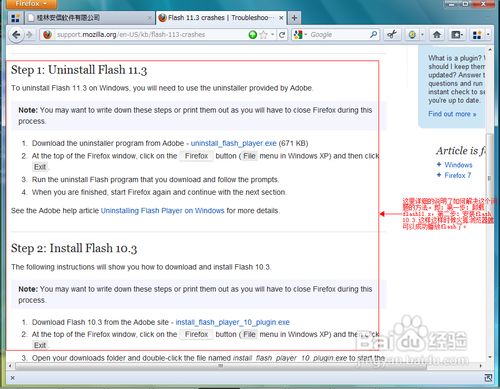Click the scroll-left arrow on horizontal scrollbar
500x389 pixels.
pos(10,366)
